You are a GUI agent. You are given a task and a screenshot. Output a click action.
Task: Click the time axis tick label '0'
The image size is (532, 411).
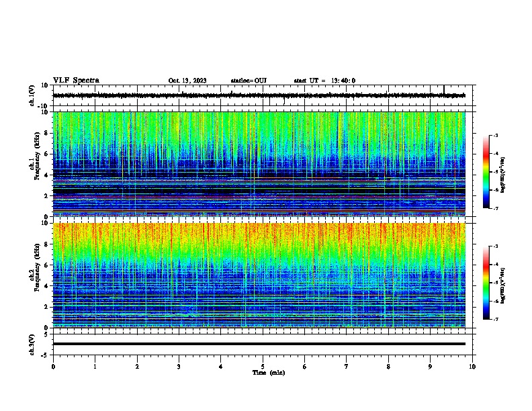pos(53,367)
